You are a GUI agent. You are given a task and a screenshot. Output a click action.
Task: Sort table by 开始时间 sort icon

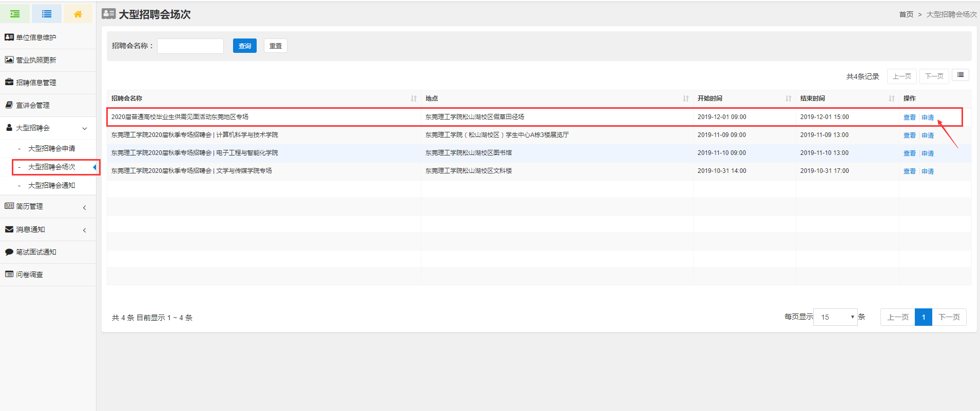789,99
